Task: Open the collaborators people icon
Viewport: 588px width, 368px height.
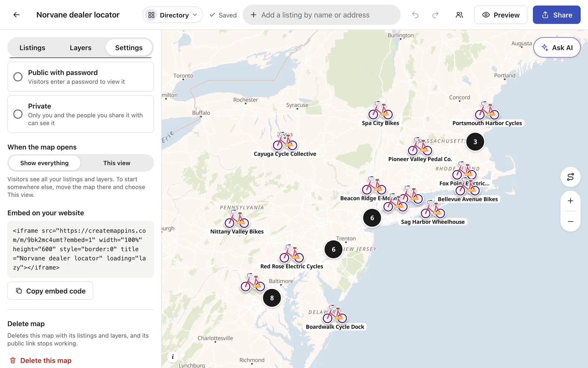Action: point(459,15)
